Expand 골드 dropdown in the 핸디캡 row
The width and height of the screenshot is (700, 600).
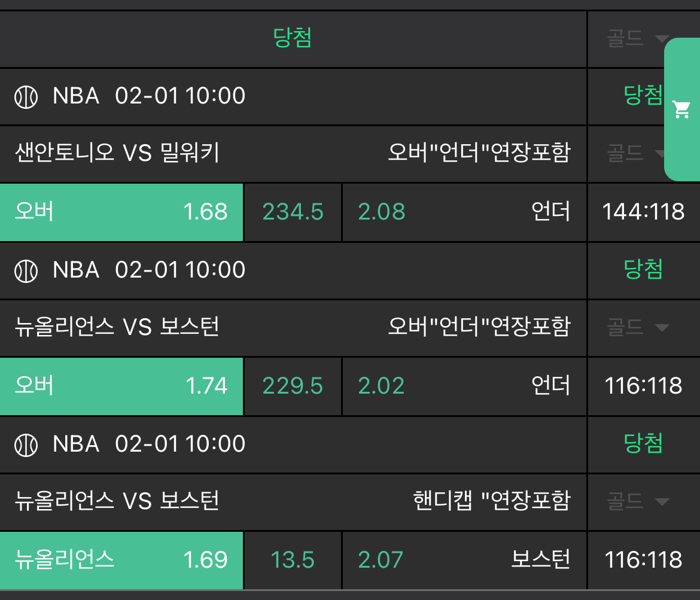pos(638,501)
